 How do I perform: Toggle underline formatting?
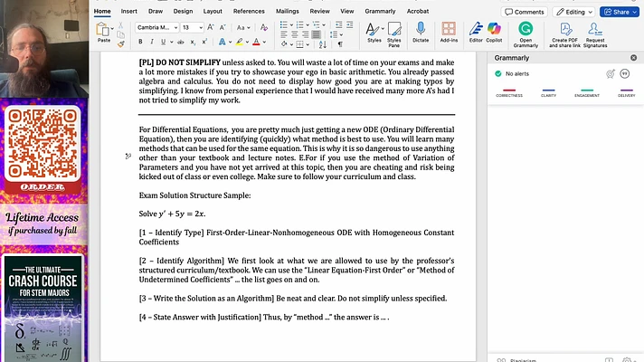coord(163,42)
